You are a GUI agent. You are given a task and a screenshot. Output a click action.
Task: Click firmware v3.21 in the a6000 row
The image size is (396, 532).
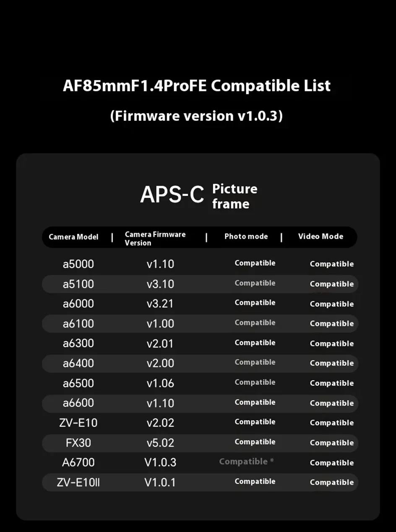[160, 304]
